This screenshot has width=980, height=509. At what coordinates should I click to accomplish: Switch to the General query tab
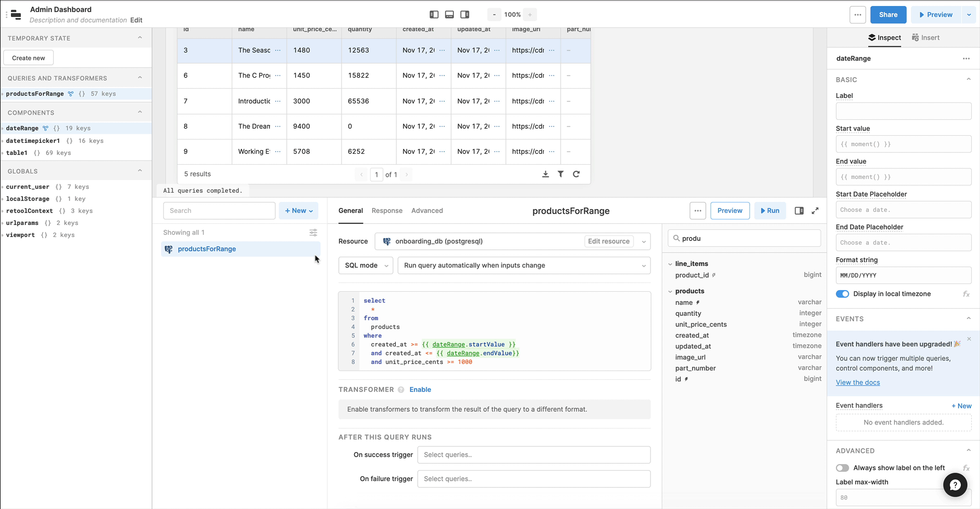350,211
